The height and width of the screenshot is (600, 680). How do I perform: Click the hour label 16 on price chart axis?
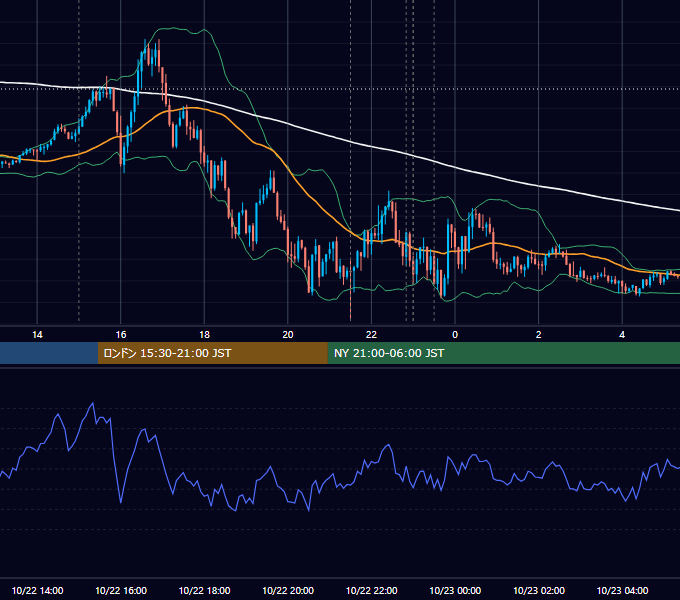[x=121, y=335]
